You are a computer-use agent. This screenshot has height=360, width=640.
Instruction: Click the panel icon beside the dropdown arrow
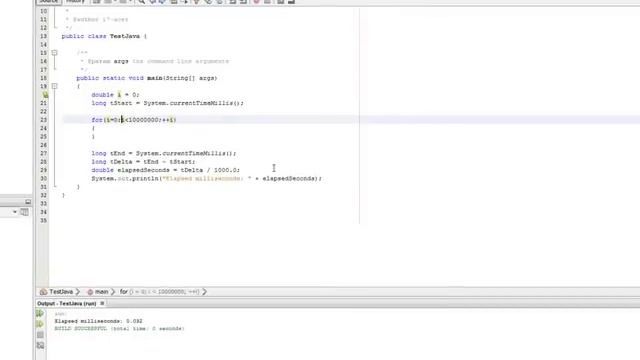coord(24,212)
